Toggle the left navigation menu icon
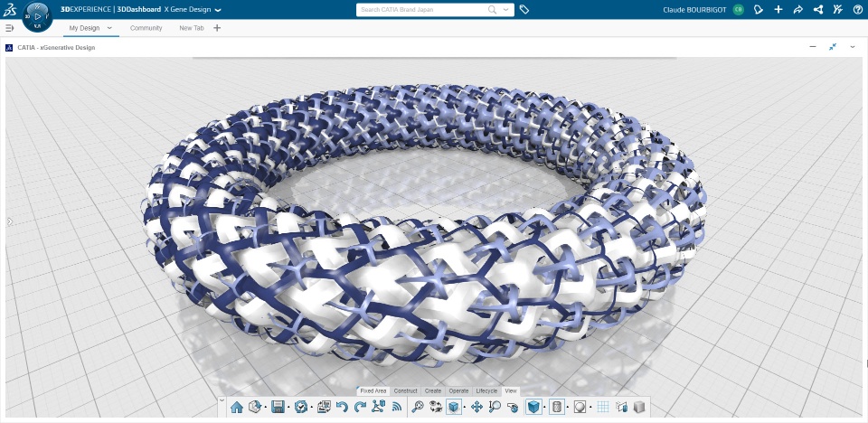The height and width of the screenshot is (423, 868). [9, 28]
